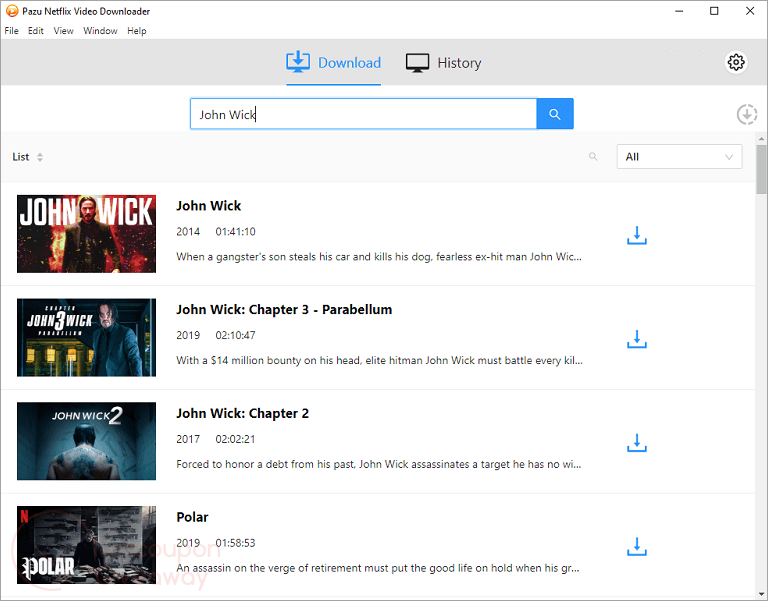Click the small list filter search icon
The image size is (768, 601).
click(x=593, y=157)
